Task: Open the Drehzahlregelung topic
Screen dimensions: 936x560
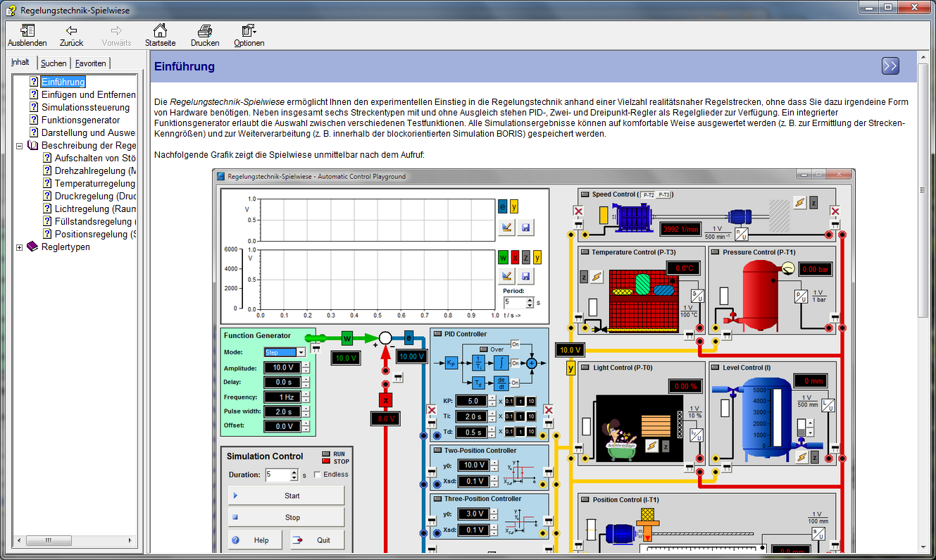Action: coord(95,170)
